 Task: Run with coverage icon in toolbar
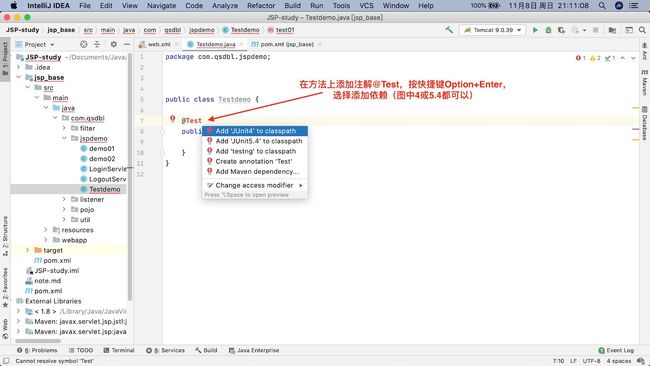(x=561, y=30)
